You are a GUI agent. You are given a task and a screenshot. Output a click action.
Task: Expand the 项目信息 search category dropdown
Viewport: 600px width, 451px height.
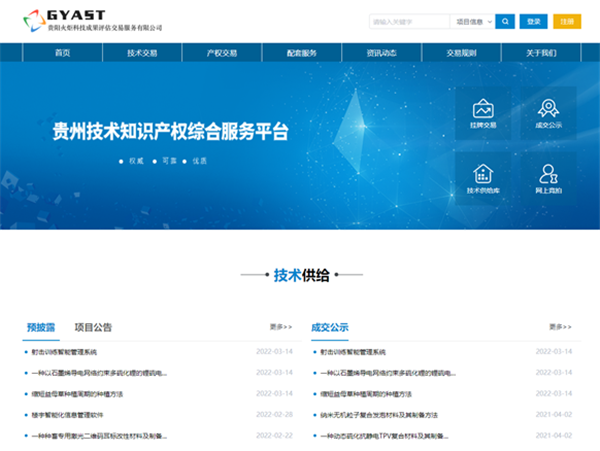tap(471, 21)
